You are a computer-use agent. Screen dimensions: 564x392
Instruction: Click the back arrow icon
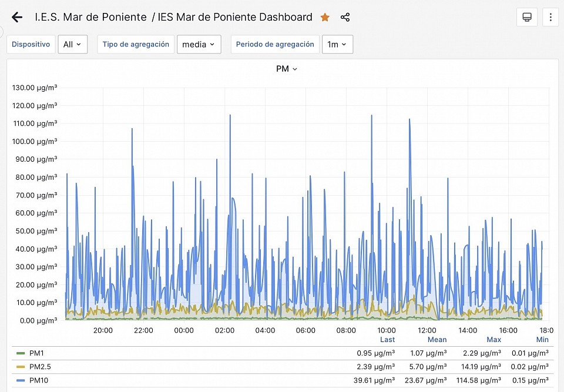pyautogui.click(x=17, y=17)
